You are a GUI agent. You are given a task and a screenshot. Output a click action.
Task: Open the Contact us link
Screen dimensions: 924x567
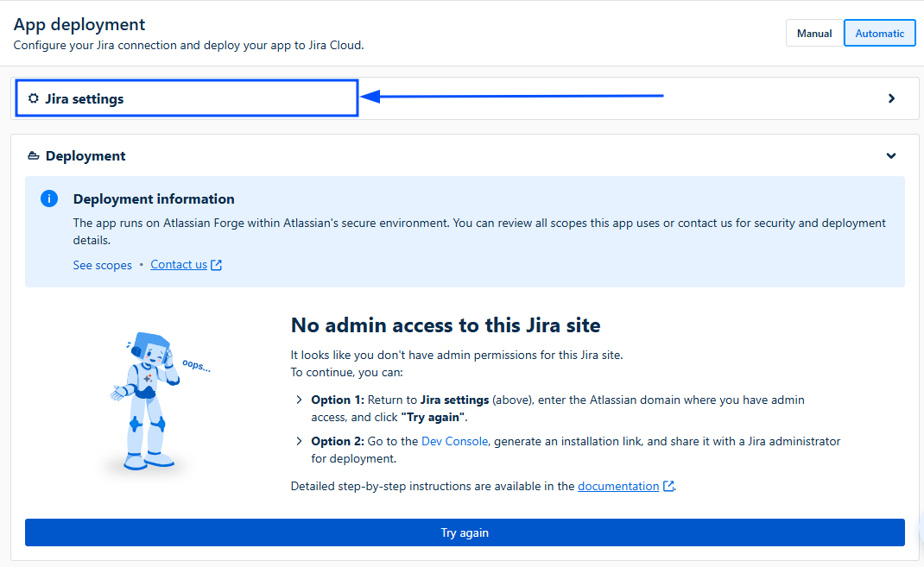tap(179, 264)
